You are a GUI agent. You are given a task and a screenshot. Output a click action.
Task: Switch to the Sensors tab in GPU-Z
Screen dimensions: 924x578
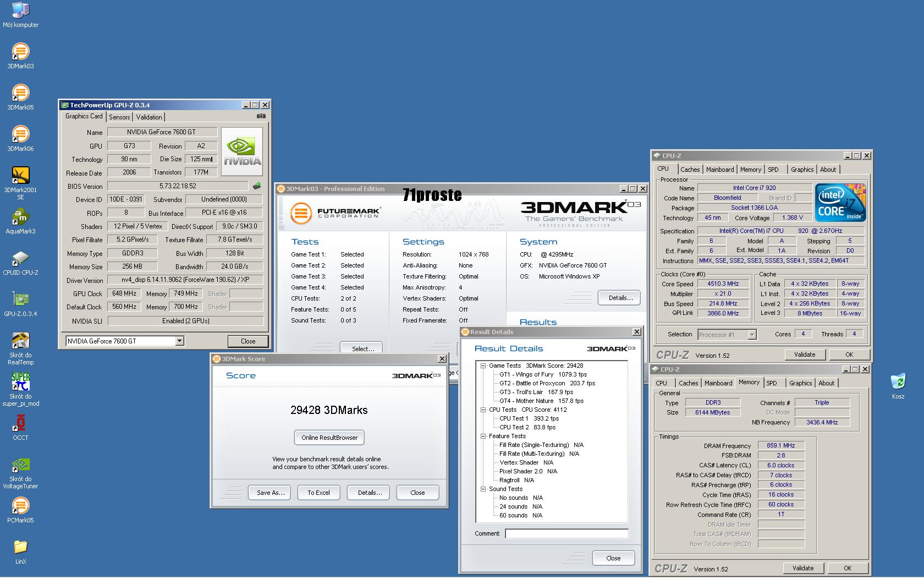[x=119, y=117]
